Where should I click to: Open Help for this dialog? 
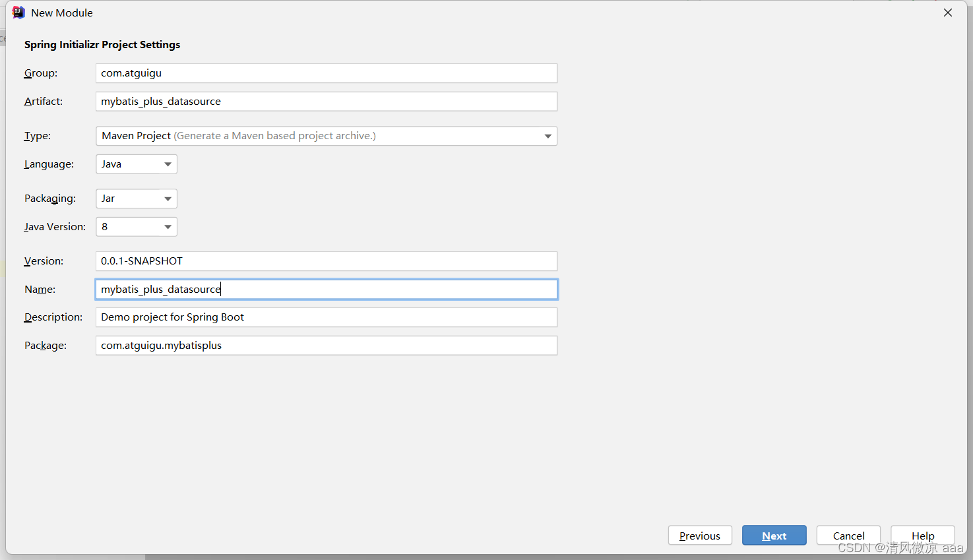[923, 536]
